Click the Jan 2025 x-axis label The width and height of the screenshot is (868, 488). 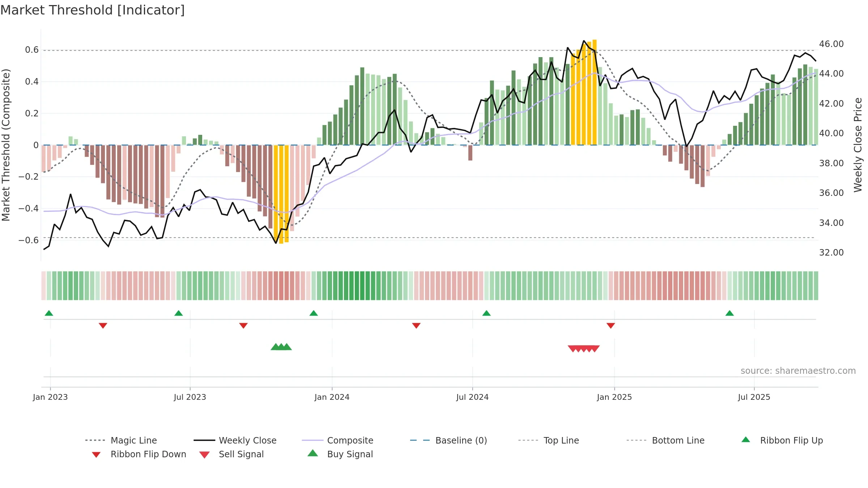614,397
